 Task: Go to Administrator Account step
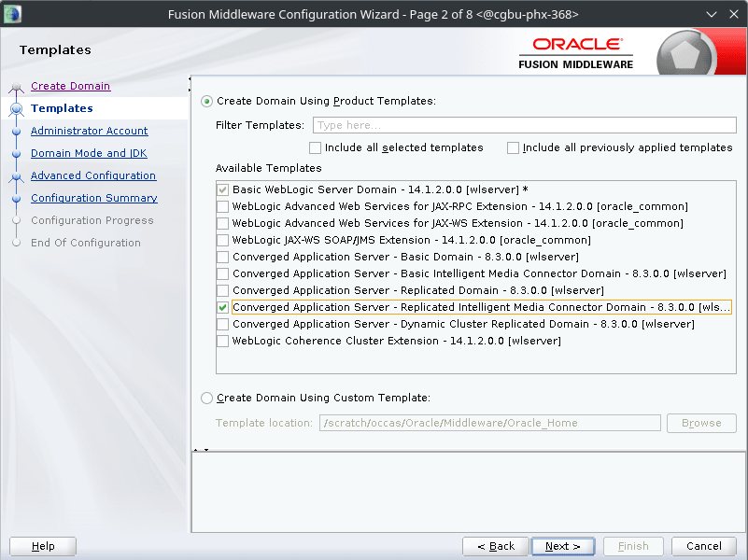90,131
